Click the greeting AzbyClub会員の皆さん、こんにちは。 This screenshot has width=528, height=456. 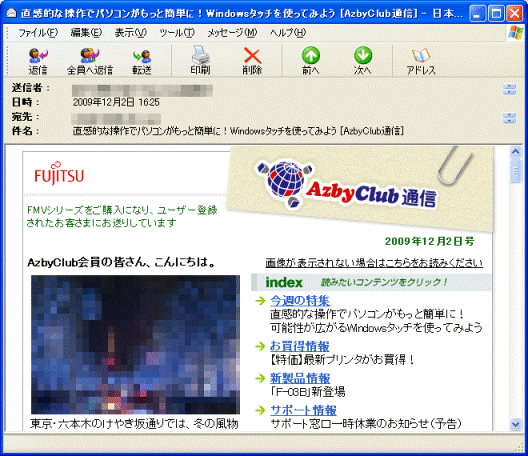(x=122, y=262)
